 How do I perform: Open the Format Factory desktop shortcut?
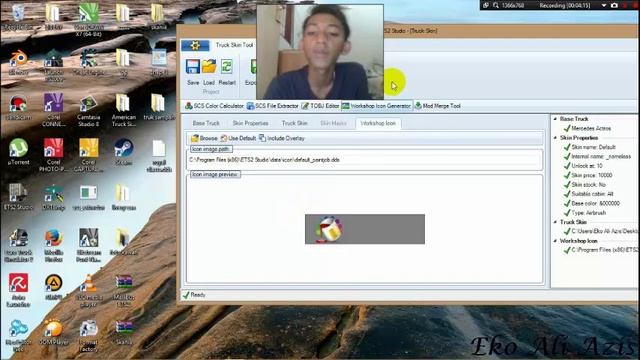89,336
